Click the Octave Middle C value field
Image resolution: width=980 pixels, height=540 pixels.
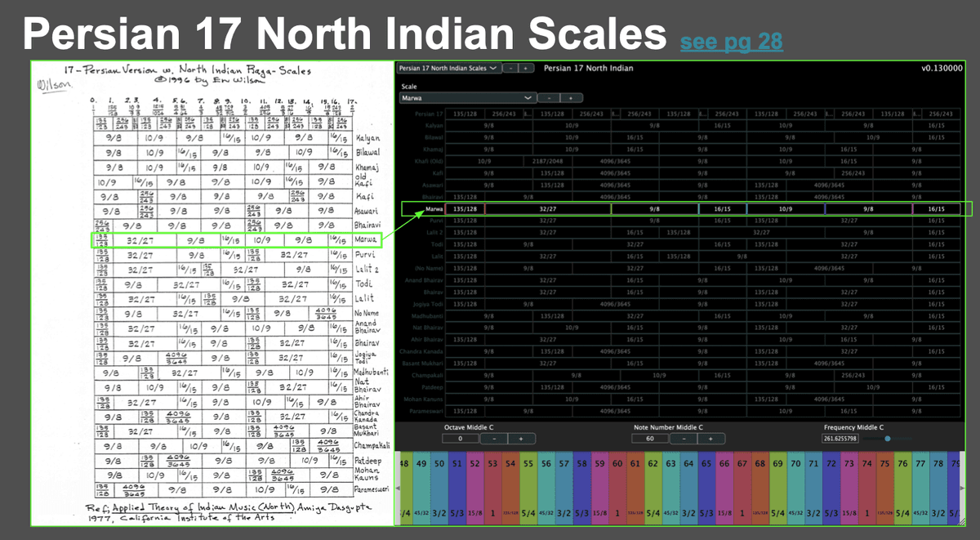coord(460,439)
